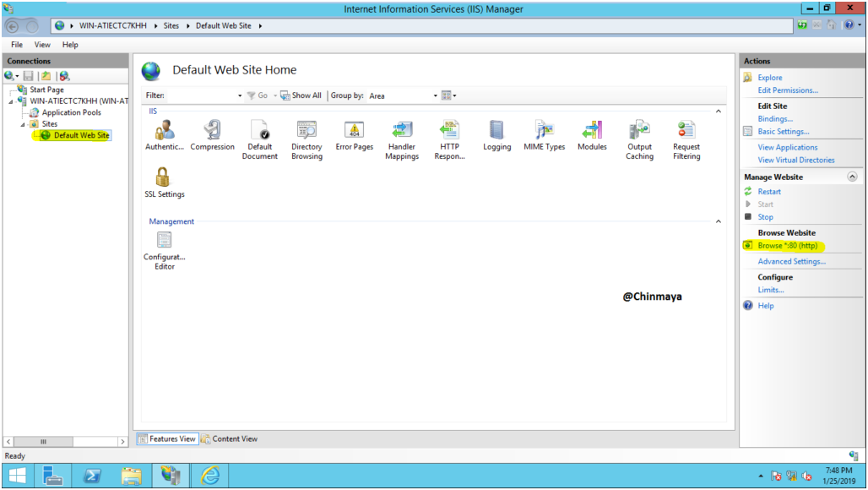Open the SSL Settings feature
The width and height of the screenshot is (868, 490).
click(165, 182)
